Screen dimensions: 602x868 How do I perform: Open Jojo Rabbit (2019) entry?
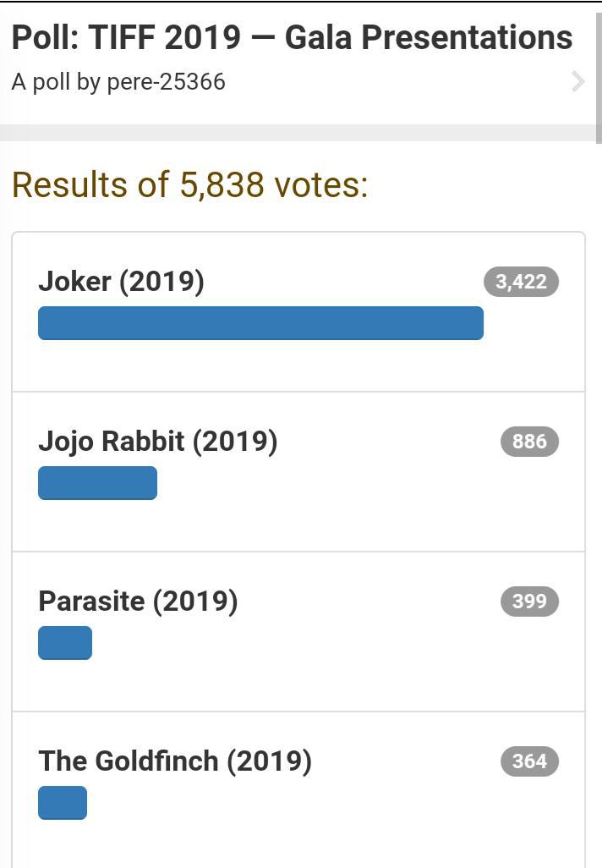[157, 441]
